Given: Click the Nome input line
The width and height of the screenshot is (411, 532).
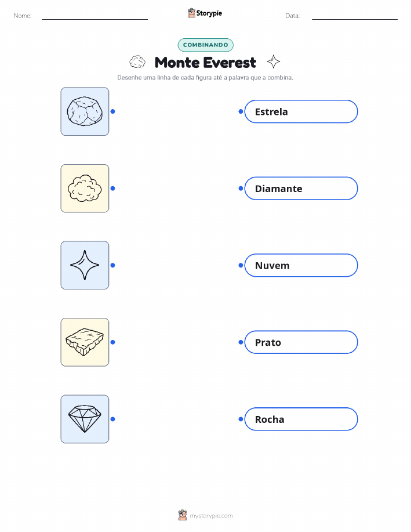Looking at the screenshot, I should [x=94, y=16].
